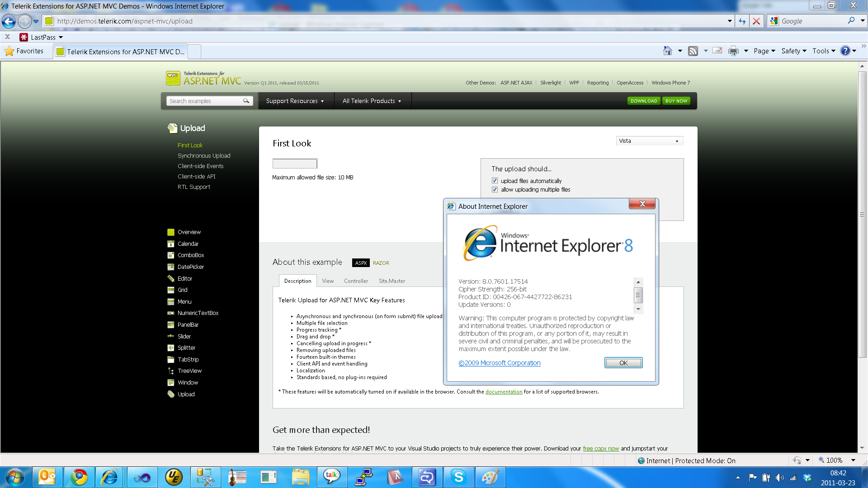
Task: Click the RSS feeds icon
Action: click(693, 51)
